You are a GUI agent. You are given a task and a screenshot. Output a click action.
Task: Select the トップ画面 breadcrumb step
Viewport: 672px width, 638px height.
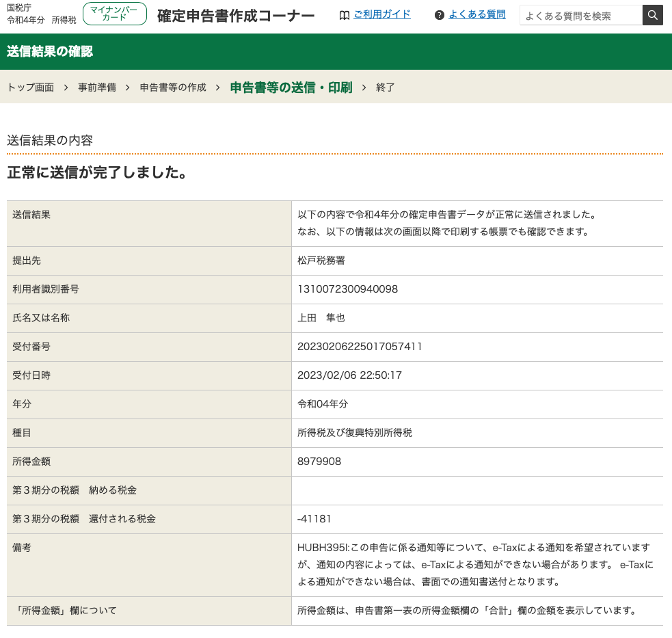pos(31,88)
